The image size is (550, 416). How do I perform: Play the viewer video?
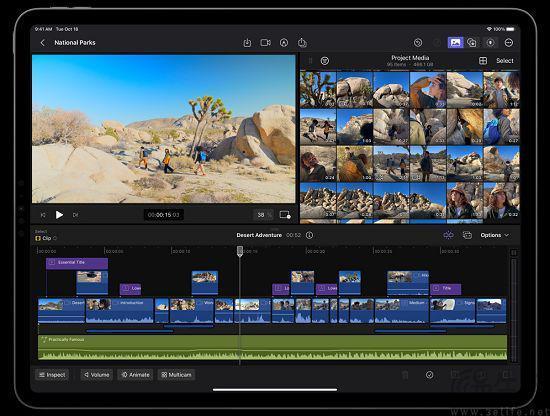60,215
